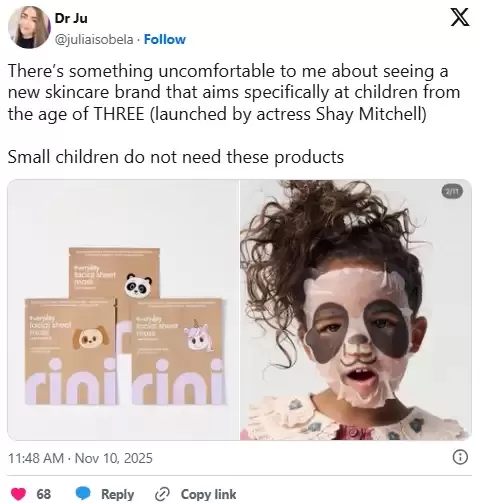
Task: Click the Dr Ju display name
Action: point(71,18)
